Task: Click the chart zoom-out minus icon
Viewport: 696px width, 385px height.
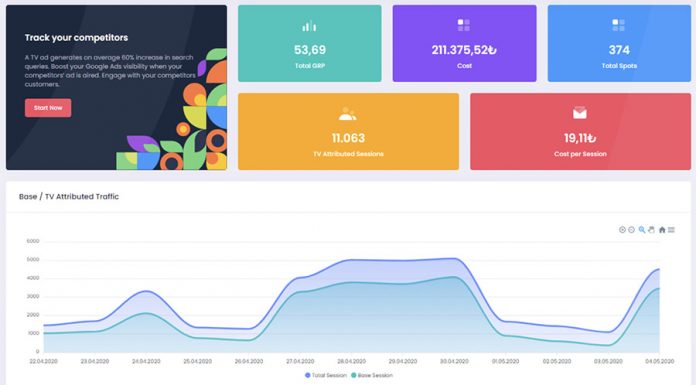Action: click(631, 230)
